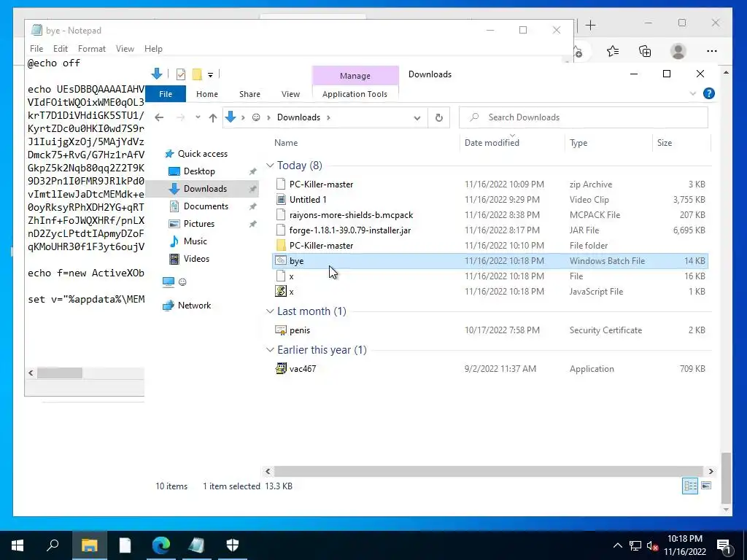Screen dimensions: 747x560
Task: Click the blue down-arrow Downloads icon in the title bar
Action: [x=157, y=74]
